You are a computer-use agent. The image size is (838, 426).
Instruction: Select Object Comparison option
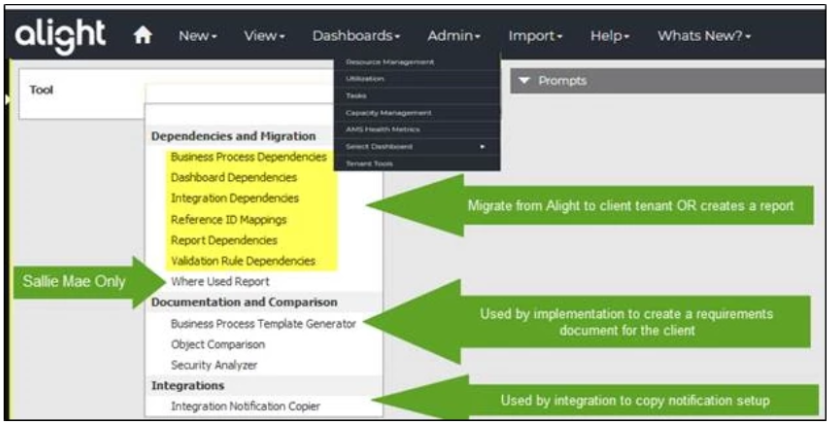(218, 345)
